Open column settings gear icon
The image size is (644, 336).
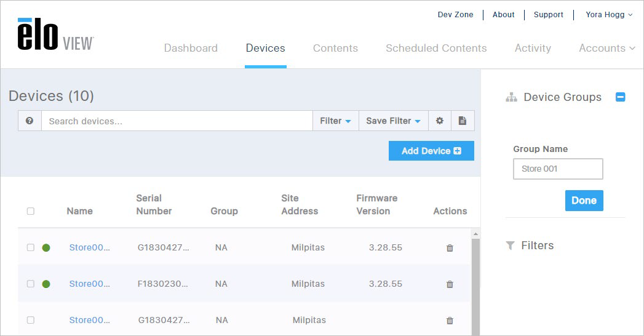(439, 121)
